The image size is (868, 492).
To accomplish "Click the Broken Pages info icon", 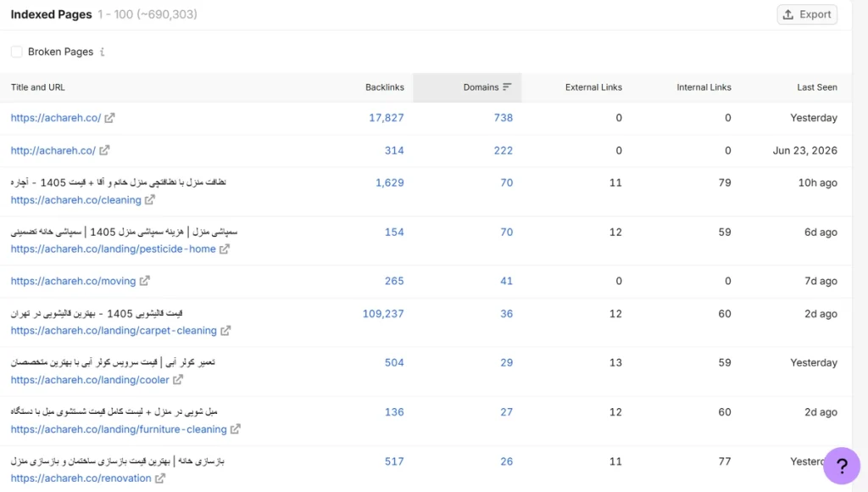I will (x=103, y=52).
